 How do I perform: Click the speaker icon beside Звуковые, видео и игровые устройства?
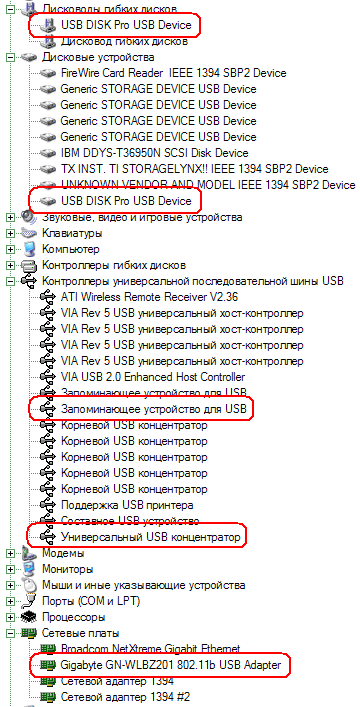point(28,217)
